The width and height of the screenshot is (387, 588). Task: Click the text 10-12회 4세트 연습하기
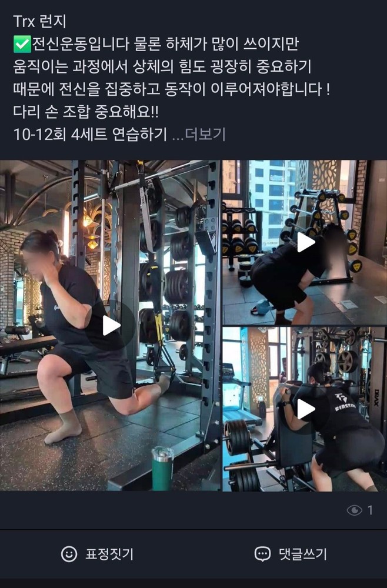coord(90,134)
